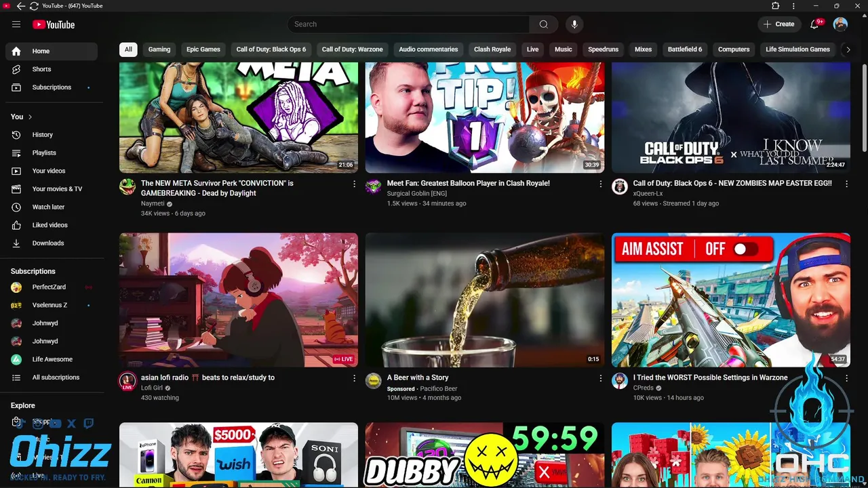
Task: Open the account avatar menu
Action: [x=840, y=24]
